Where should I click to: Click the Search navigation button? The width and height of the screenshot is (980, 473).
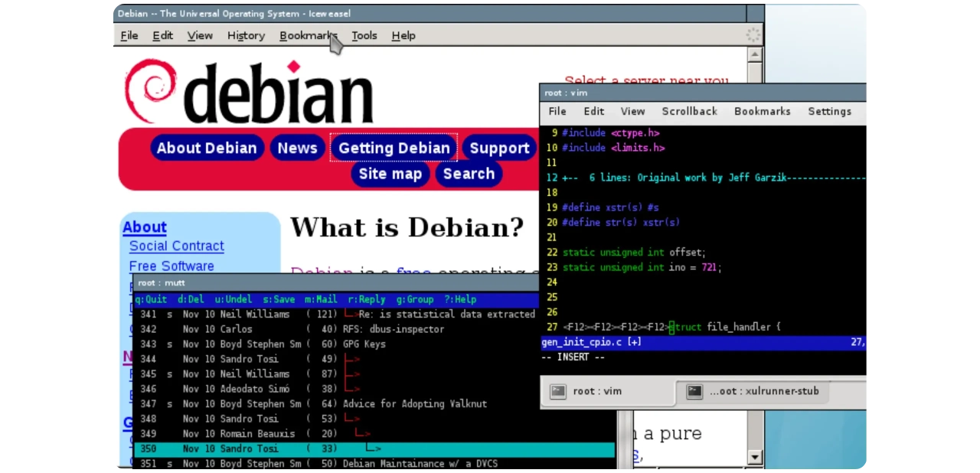pos(469,174)
